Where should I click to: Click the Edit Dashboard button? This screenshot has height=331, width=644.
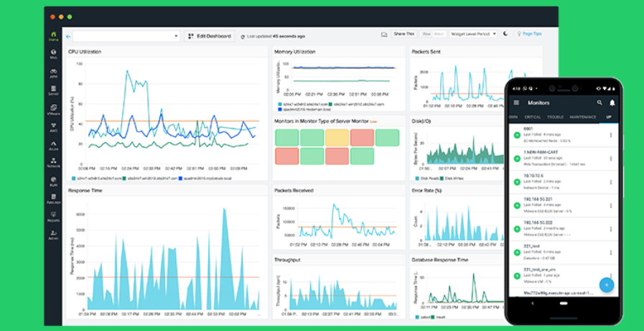(210, 36)
